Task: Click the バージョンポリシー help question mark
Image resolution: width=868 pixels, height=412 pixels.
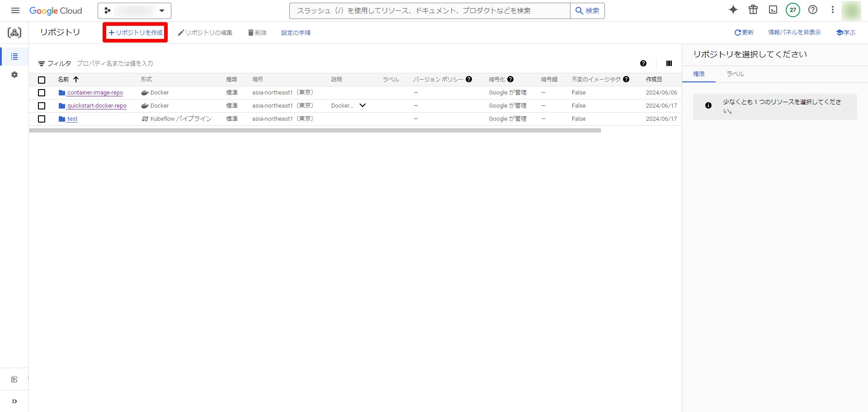Action: coord(469,79)
